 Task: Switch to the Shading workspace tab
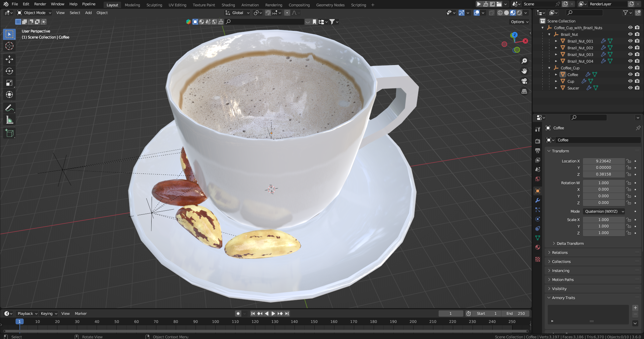[x=228, y=5]
